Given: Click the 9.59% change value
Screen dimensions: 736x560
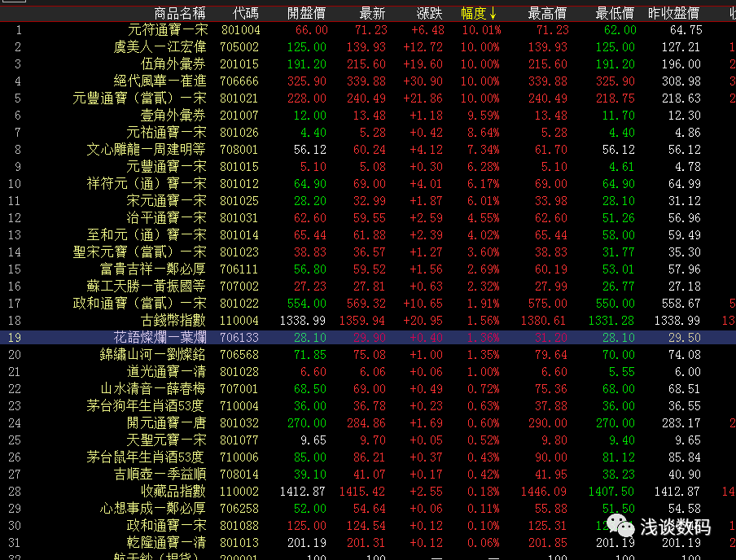Looking at the screenshot, I should coord(484,116).
